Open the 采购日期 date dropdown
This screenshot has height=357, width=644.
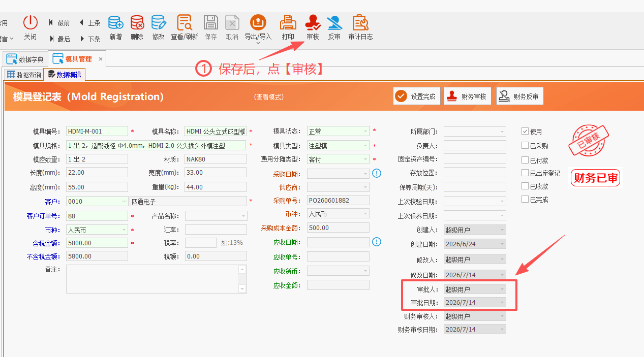(x=365, y=174)
